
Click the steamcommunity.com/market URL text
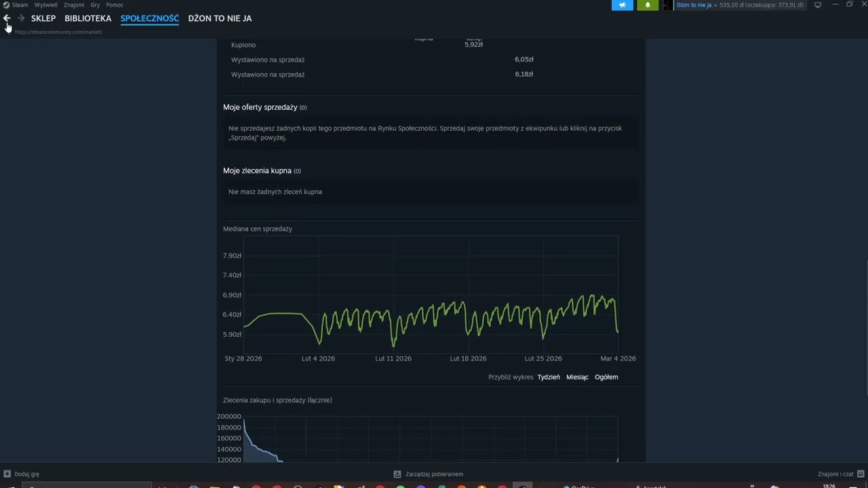[x=58, y=32]
